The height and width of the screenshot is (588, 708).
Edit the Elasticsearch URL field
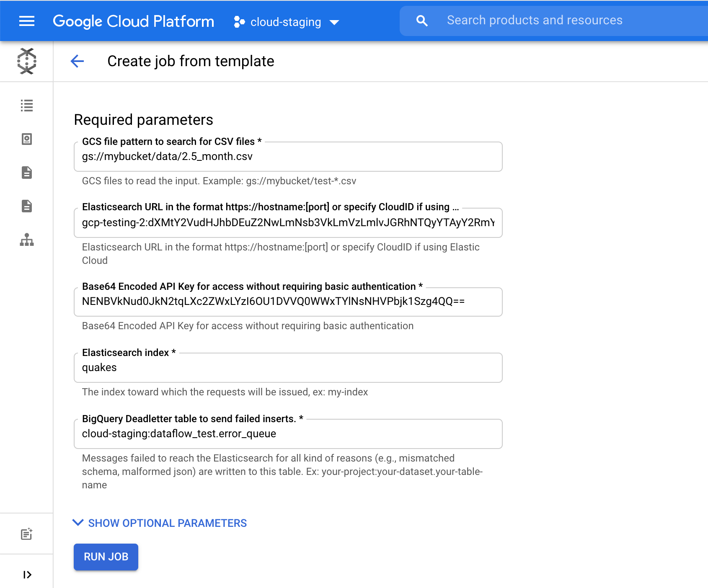click(288, 223)
